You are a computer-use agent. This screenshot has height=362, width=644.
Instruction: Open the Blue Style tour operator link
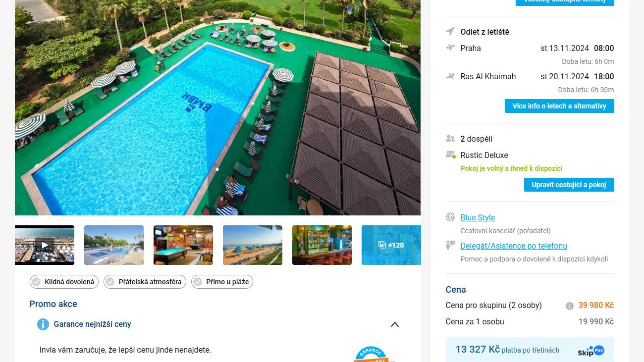(x=478, y=217)
